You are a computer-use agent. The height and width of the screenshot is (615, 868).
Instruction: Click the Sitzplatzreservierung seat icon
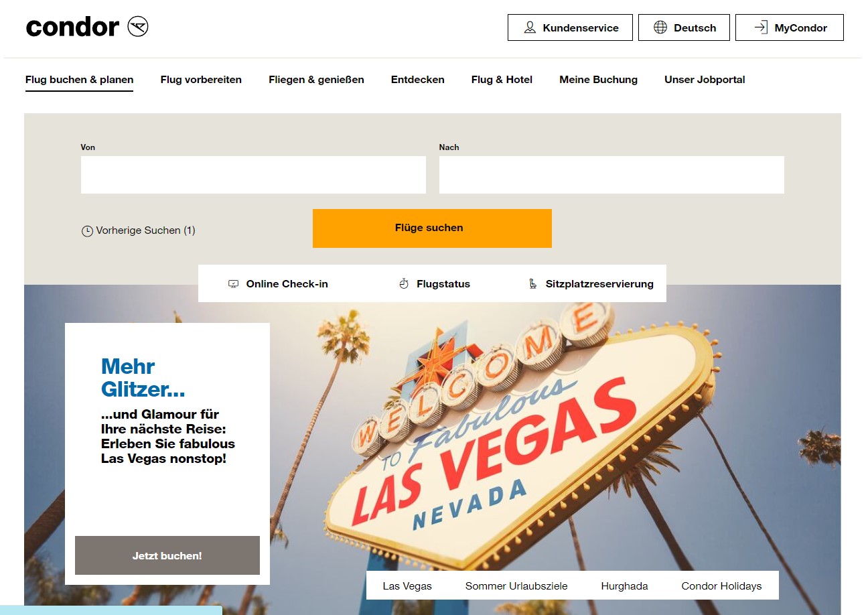point(533,284)
